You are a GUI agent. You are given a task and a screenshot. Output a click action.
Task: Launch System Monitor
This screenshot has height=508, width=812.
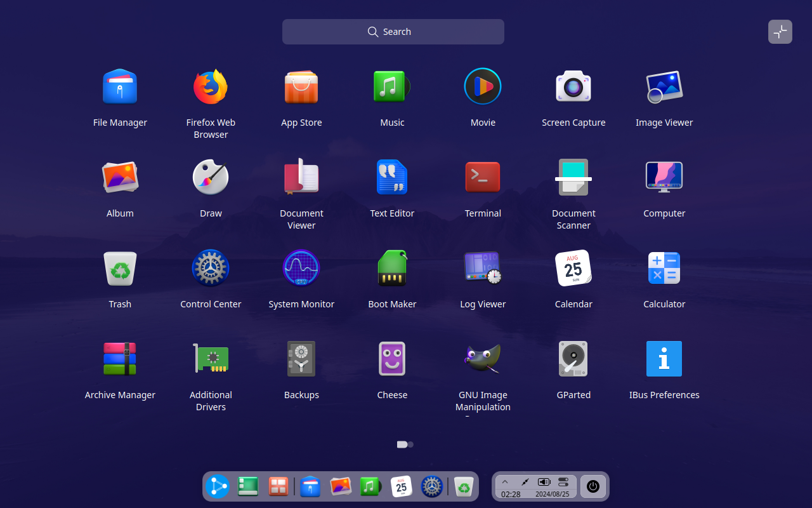pyautogui.click(x=301, y=268)
